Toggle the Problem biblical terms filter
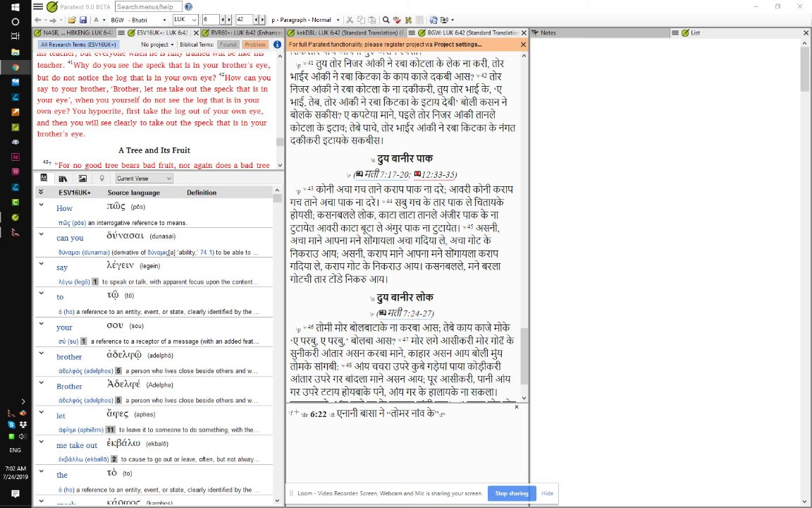This screenshot has height=508, width=812. click(x=254, y=44)
